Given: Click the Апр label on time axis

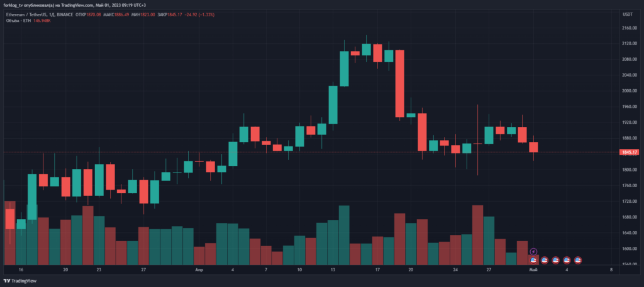Looking at the screenshot, I should pyautogui.click(x=199, y=269).
